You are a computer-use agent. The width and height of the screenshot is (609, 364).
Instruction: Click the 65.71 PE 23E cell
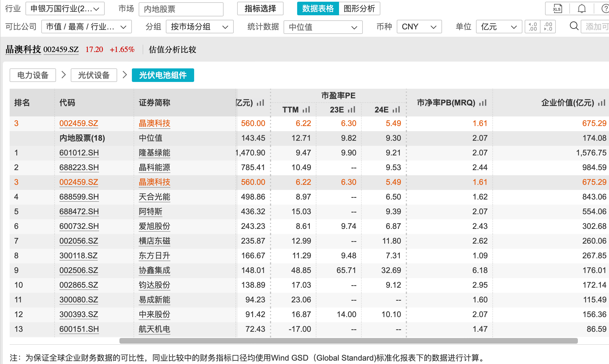pos(346,270)
